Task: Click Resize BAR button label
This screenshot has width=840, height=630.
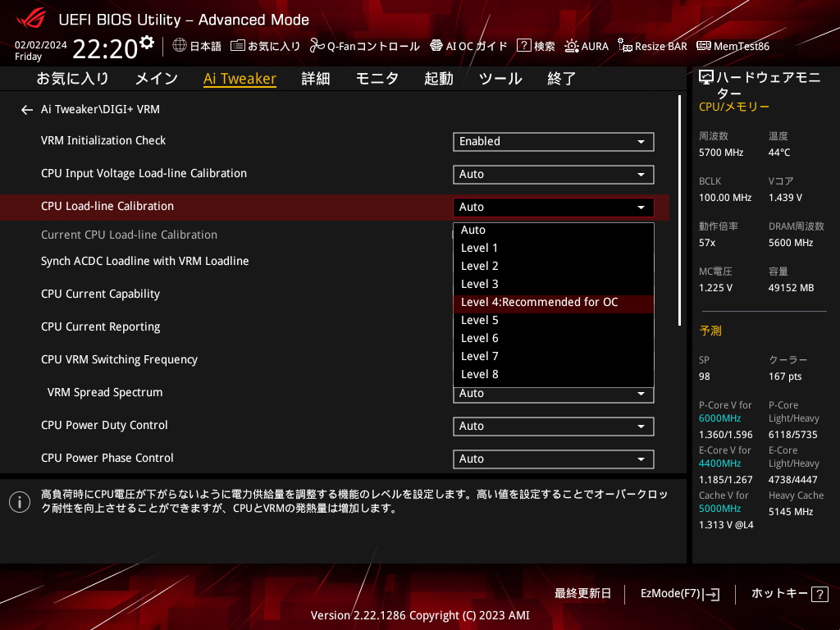Action: coord(660,47)
